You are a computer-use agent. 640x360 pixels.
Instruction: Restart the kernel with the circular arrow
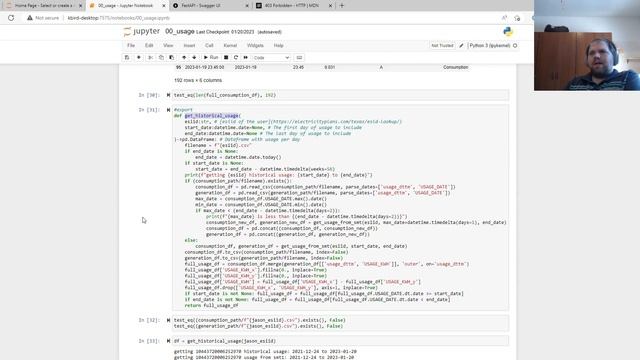pos(236,58)
